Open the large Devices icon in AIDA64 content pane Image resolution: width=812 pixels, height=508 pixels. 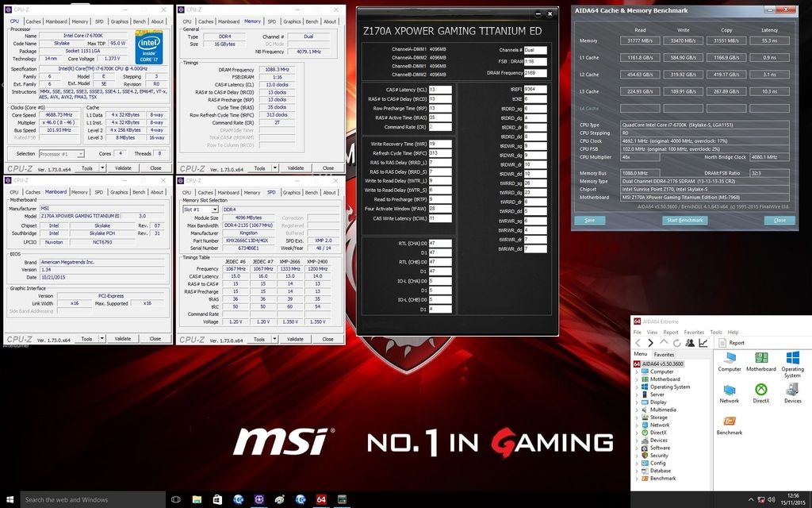click(x=792, y=394)
